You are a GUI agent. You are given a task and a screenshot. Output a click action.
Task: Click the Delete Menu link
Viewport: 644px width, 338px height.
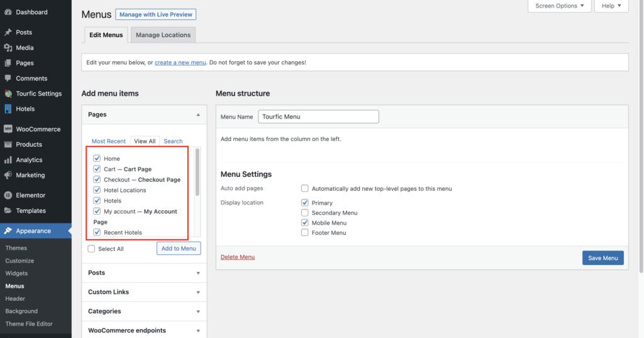tap(237, 257)
